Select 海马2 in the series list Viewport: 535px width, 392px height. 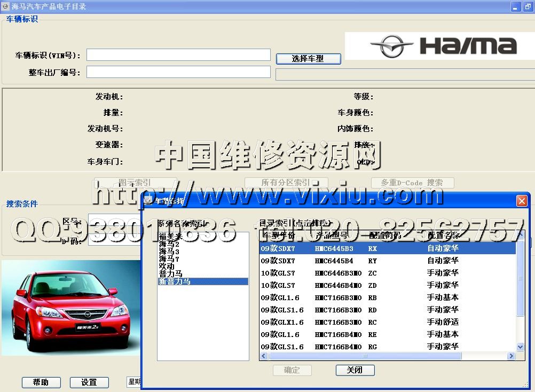coord(169,244)
